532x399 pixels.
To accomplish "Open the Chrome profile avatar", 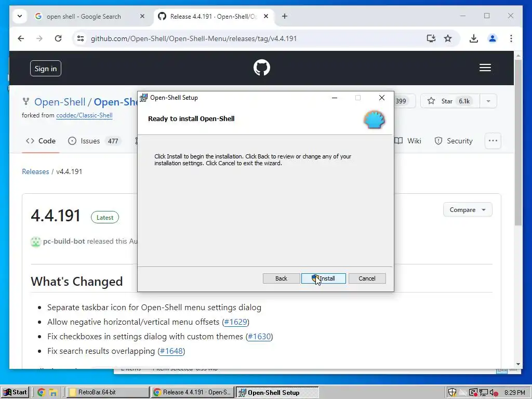I will [x=493, y=38].
